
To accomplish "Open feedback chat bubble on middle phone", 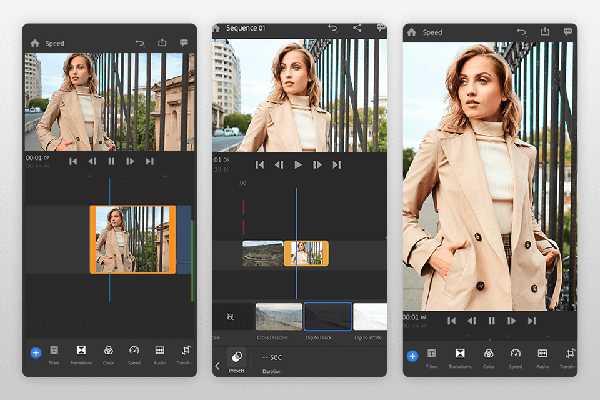I will point(381,28).
